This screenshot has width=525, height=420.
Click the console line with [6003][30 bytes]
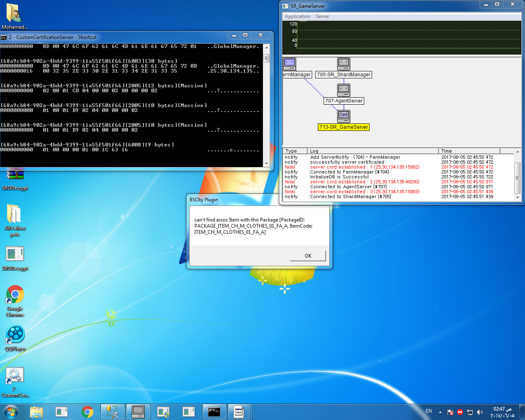(89, 61)
